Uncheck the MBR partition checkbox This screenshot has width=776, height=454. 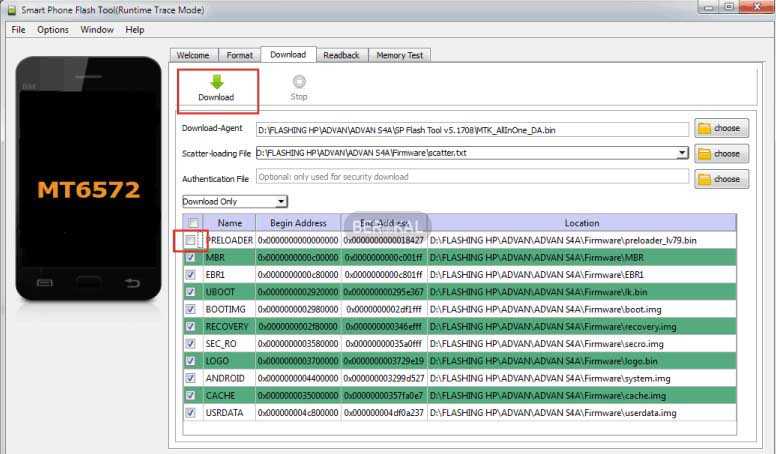click(190, 257)
